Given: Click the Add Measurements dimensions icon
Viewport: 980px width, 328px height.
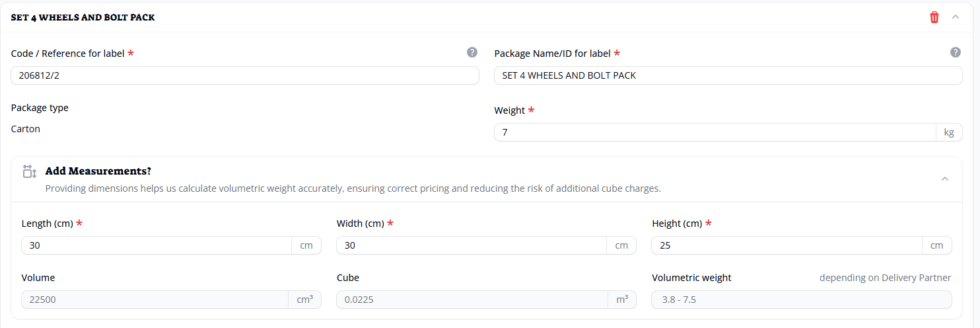Looking at the screenshot, I should pyautogui.click(x=29, y=171).
